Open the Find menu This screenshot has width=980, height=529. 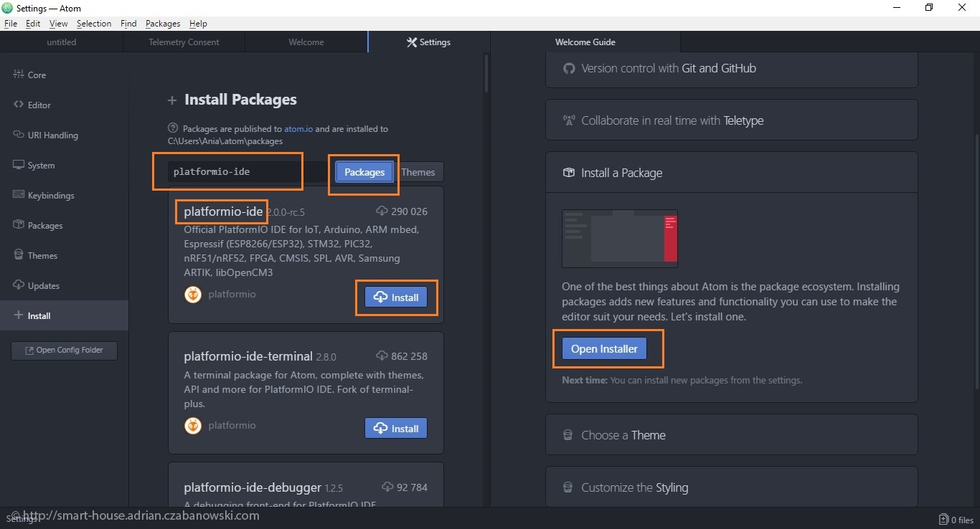(128, 23)
